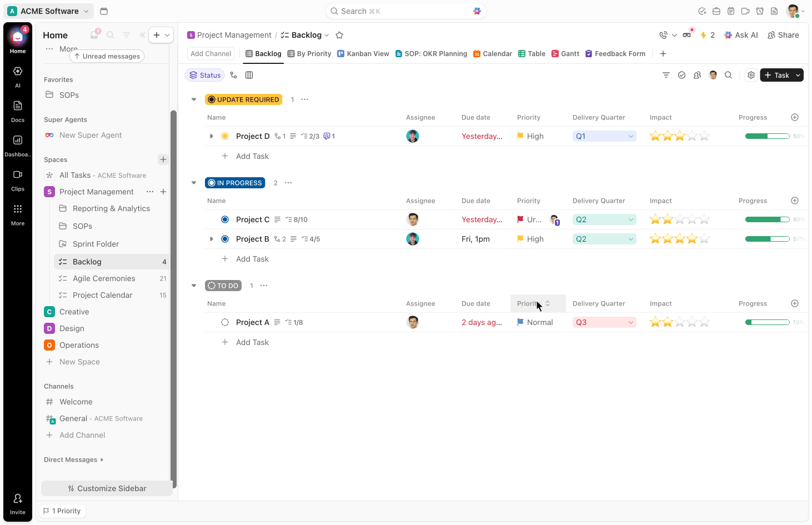Open the Dashboards section in sidebar
812x525 pixels.
point(17,143)
